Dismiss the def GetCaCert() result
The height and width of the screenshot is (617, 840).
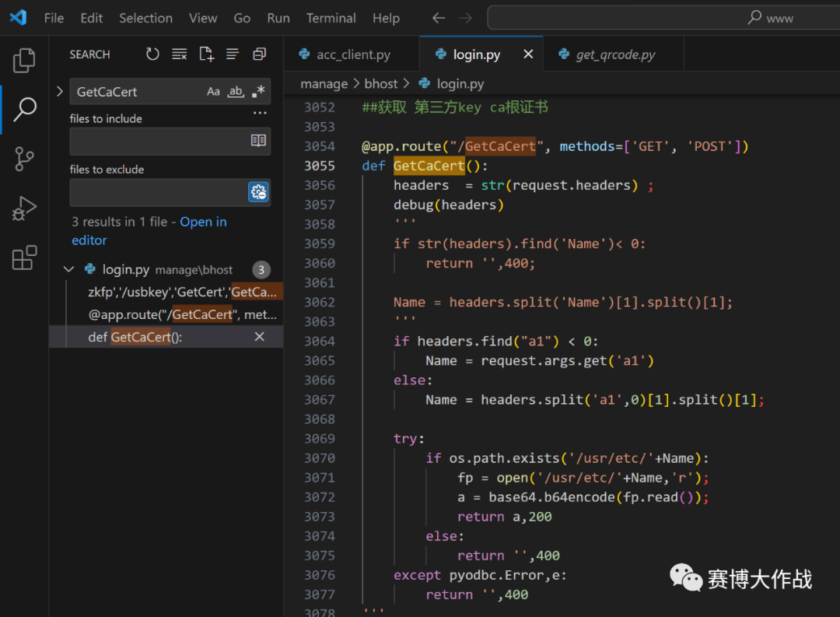click(259, 337)
